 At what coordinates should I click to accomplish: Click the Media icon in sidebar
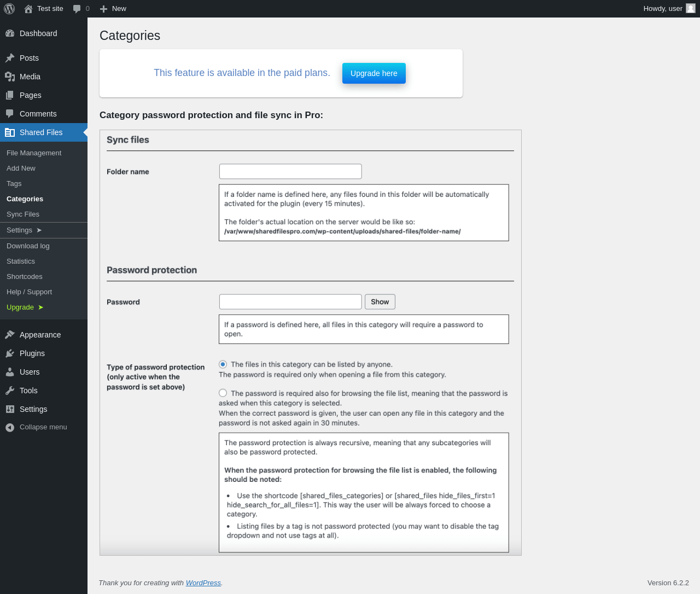point(10,77)
